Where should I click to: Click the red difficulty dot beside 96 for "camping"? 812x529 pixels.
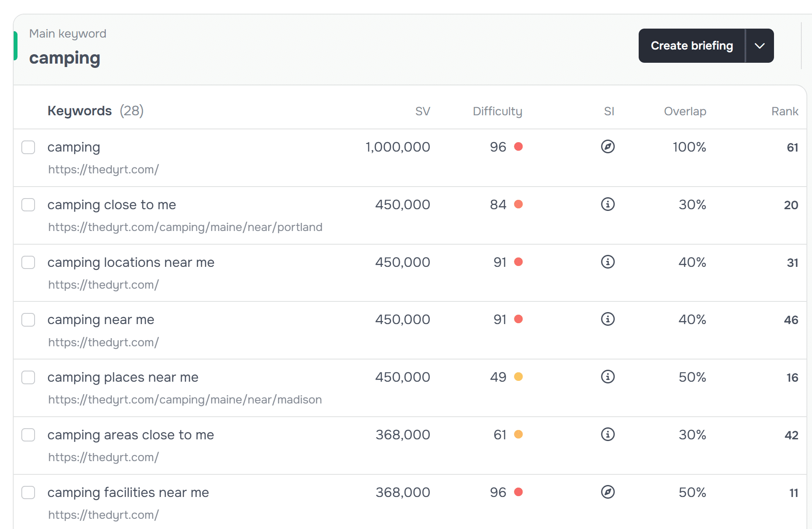coord(518,146)
